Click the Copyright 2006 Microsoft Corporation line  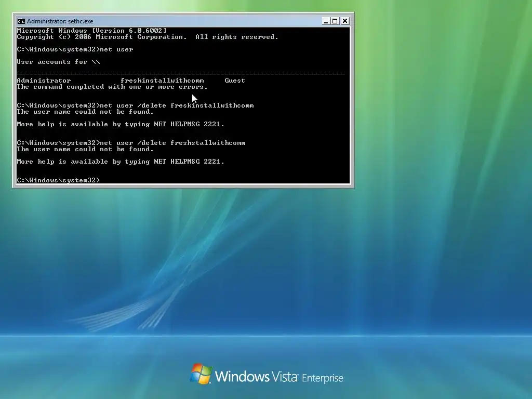[148, 37]
